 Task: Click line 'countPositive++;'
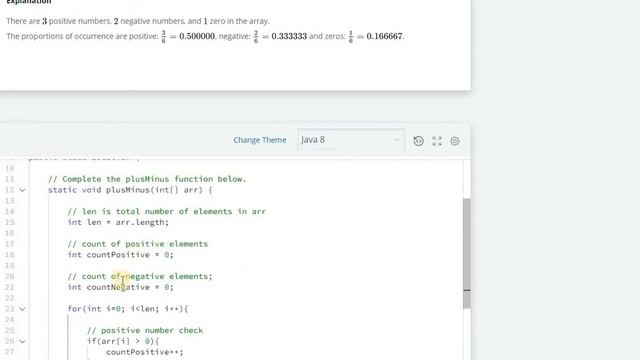coord(144,352)
